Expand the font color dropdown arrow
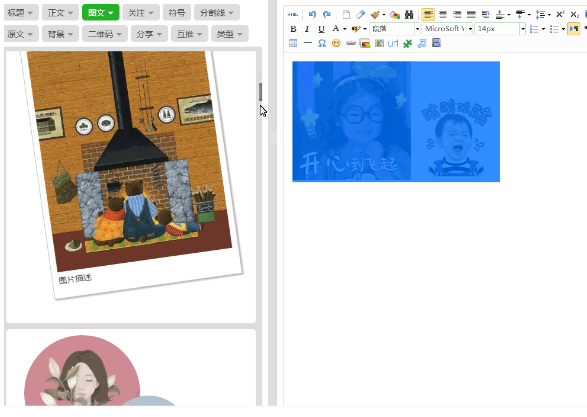 344,29
